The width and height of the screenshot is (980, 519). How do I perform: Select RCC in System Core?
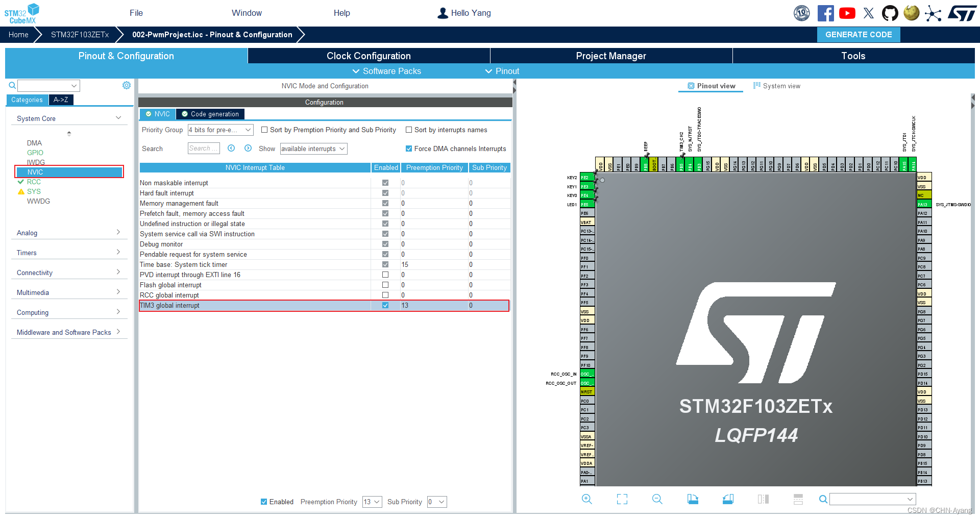click(x=34, y=182)
